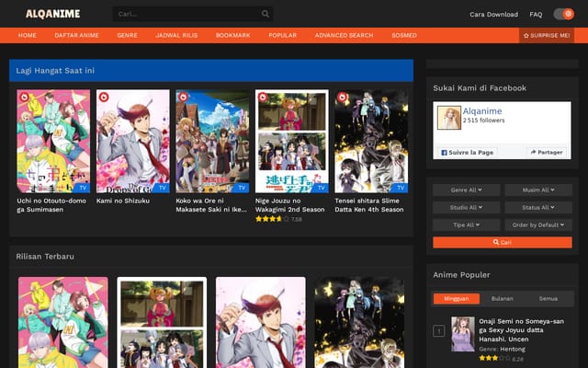Open the Onaji Semi no Someya-san title link
The image size is (588, 368).
coord(521,330)
